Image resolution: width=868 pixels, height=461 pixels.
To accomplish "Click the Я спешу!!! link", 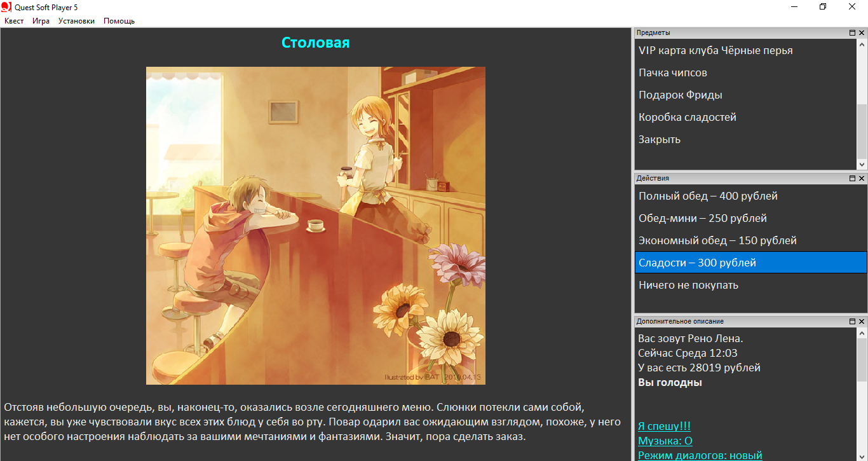I will [664, 426].
